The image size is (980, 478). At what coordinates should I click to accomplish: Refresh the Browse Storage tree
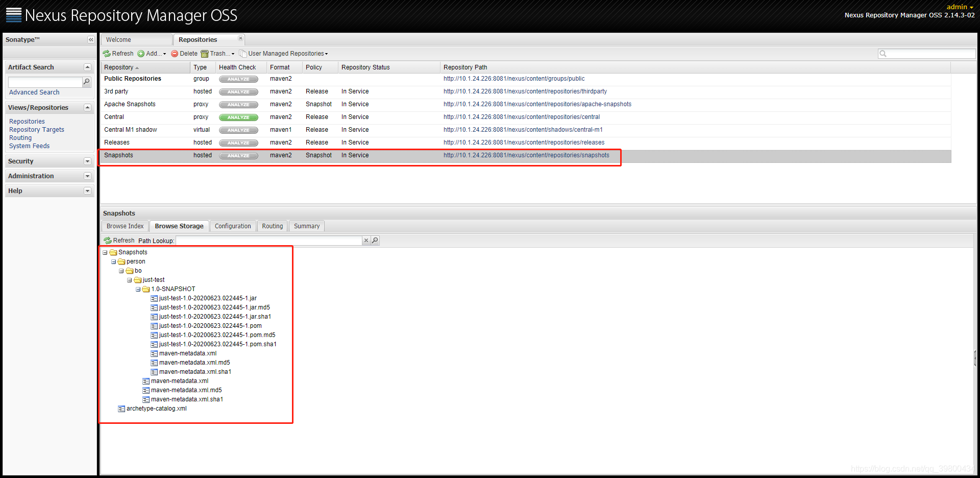point(119,241)
